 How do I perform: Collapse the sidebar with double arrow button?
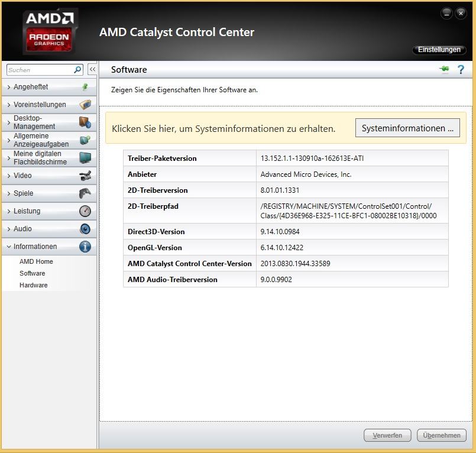click(92, 70)
